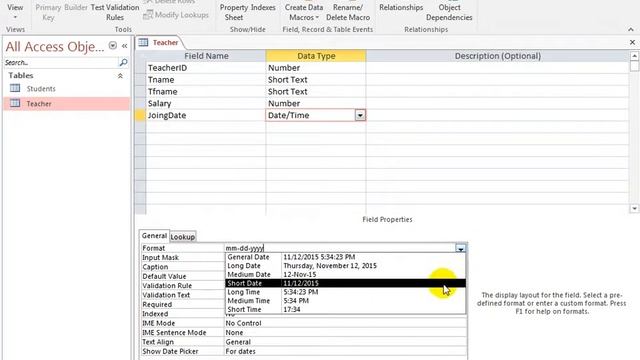Select the Tfname field name cell
640x360 pixels.
click(x=206, y=91)
